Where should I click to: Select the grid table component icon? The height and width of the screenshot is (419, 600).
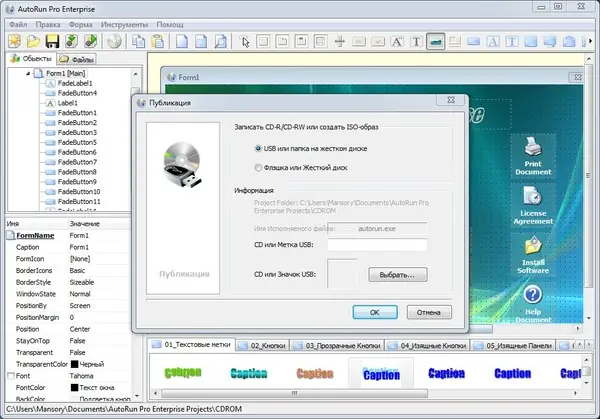[x=320, y=41]
